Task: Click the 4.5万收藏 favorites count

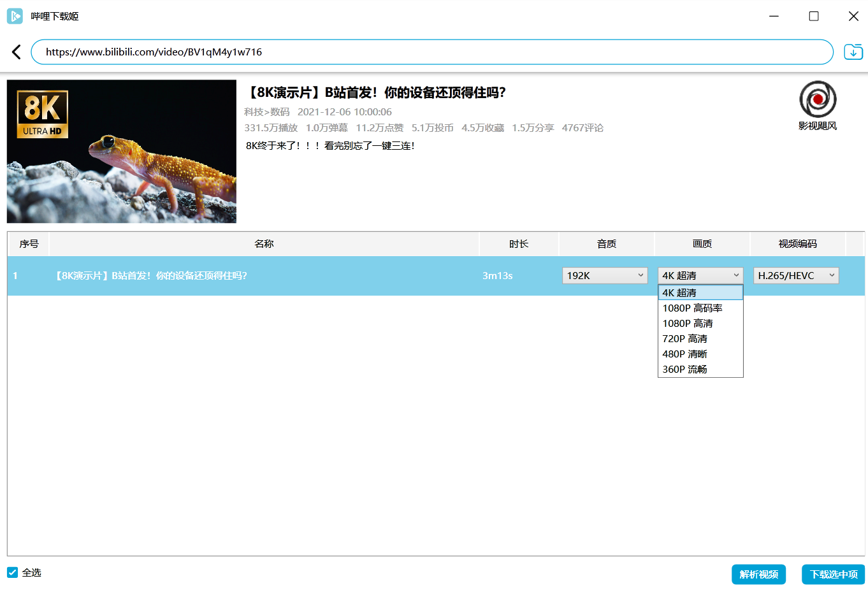Action: (x=483, y=128)
